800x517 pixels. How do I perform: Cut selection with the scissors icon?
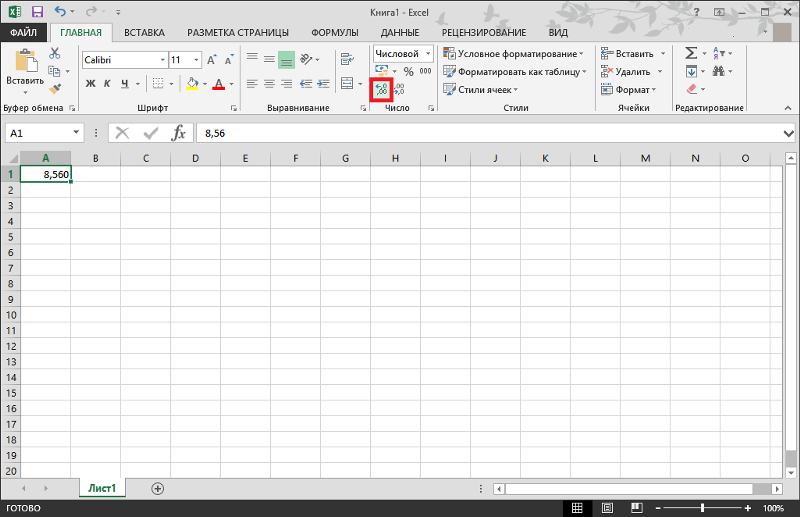[54, 53]
